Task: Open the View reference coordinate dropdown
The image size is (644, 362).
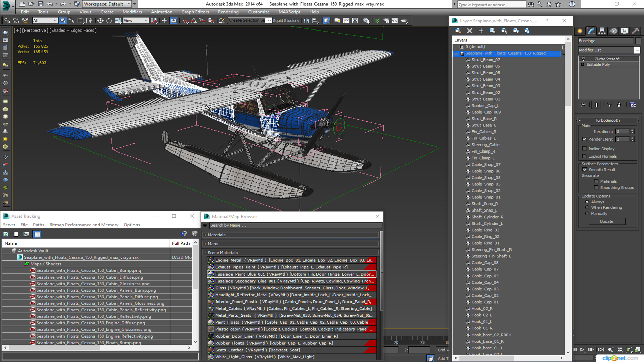Action: pos(136,21)
